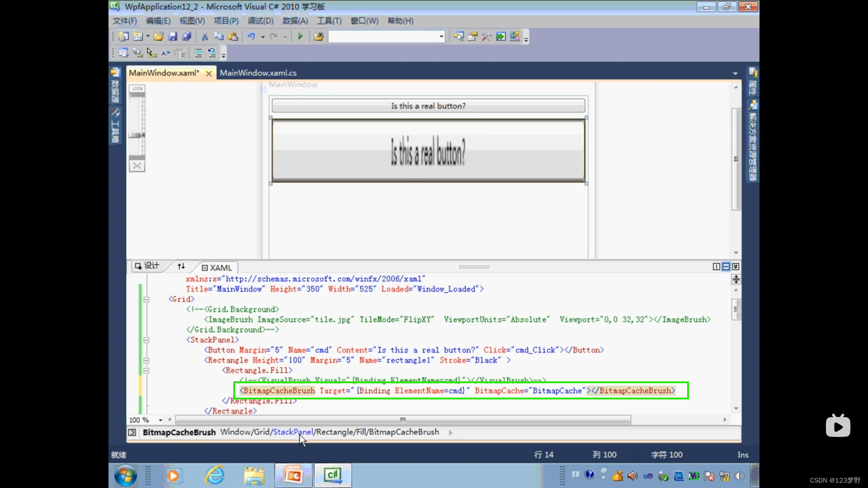This screenshot has height=488, width=868.
Task: Click the Save All icon
Action: pyautogui.click(x=186, y=37)
